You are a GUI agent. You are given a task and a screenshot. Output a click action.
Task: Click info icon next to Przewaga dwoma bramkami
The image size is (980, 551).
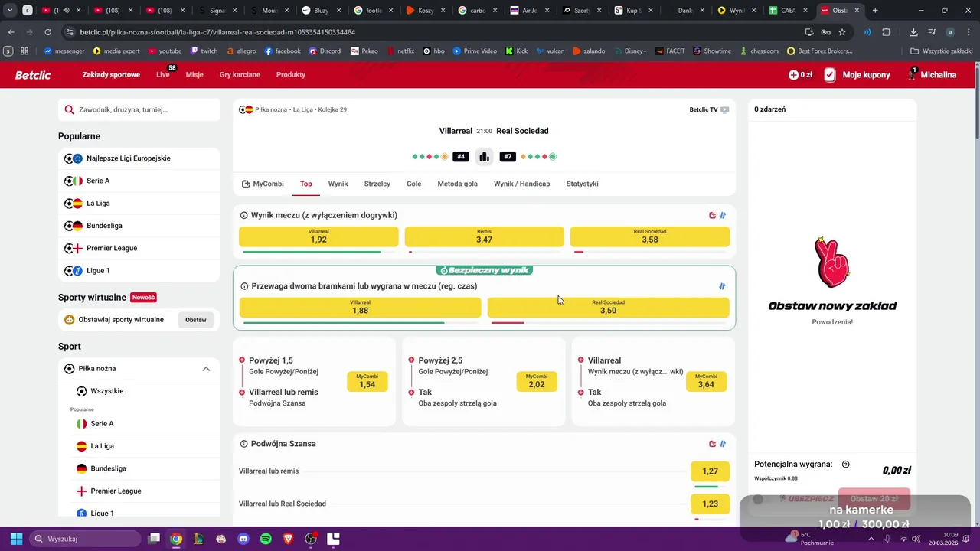(x=244, y=286)
